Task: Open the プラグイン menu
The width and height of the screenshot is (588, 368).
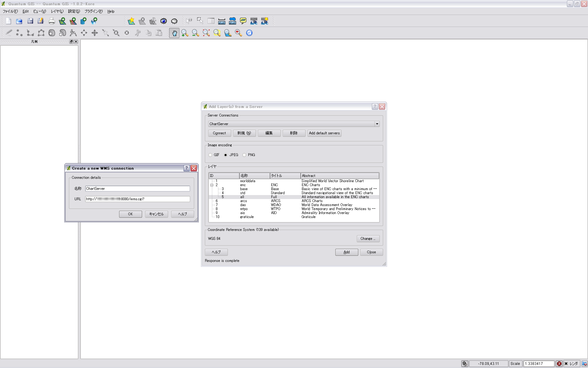Action: 93,11
